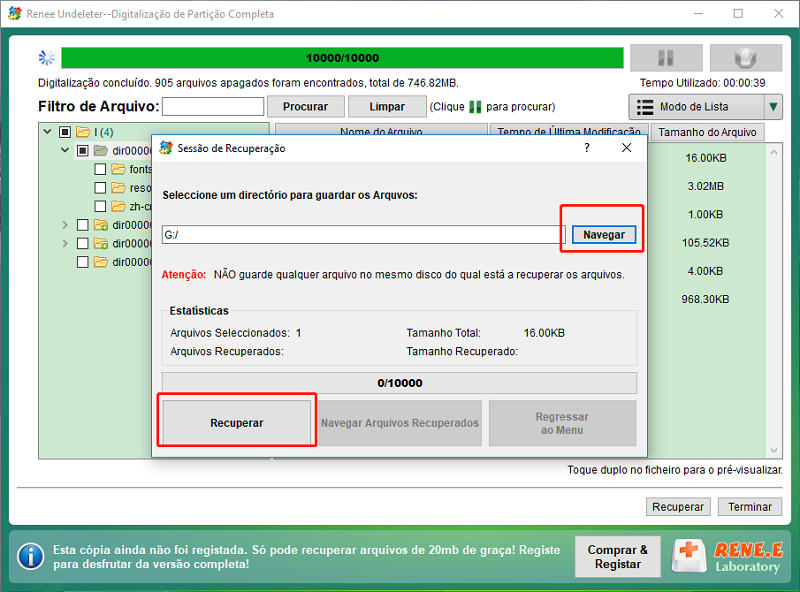Click the Renee Undeleter title bar icon
The width and height of the screenshot is (800, 592).
tap(15, 13)
